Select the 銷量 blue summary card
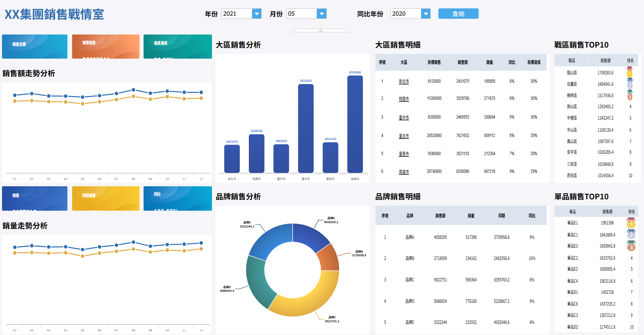This screenshot has height=335, width=644. (35, 198)
